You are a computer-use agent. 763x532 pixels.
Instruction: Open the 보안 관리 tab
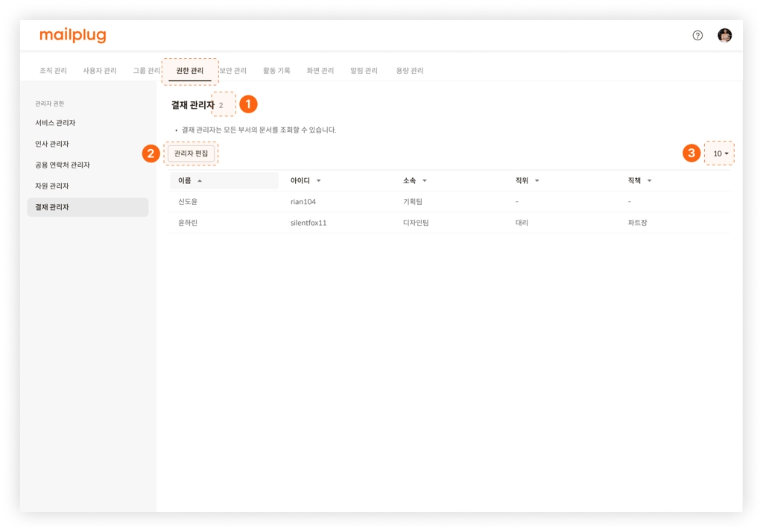tap(233, 71)
